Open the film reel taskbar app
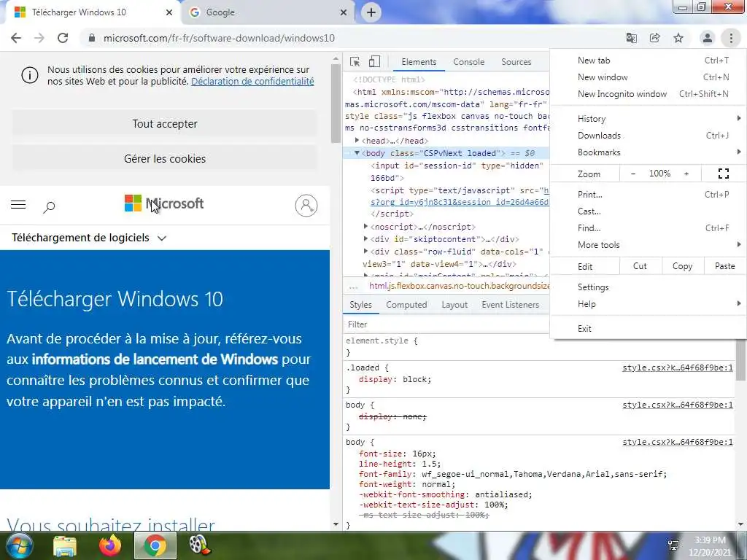 tap(200, 545)
